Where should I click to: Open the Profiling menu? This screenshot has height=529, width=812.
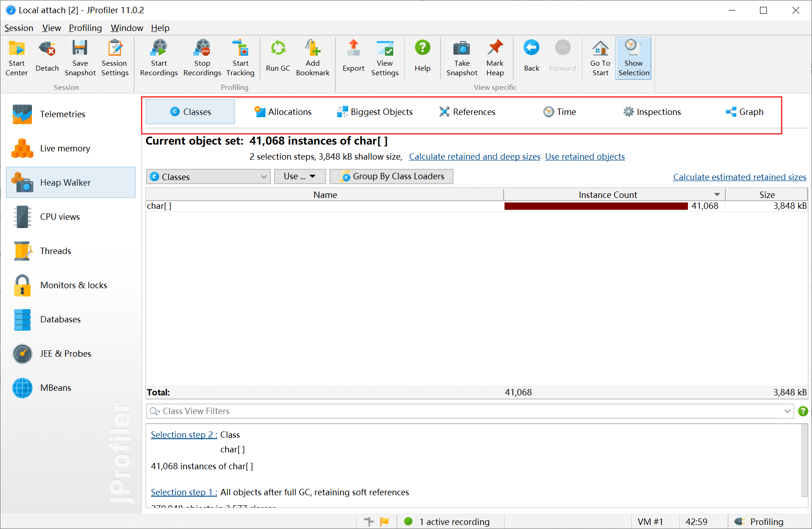coord(85,28)
